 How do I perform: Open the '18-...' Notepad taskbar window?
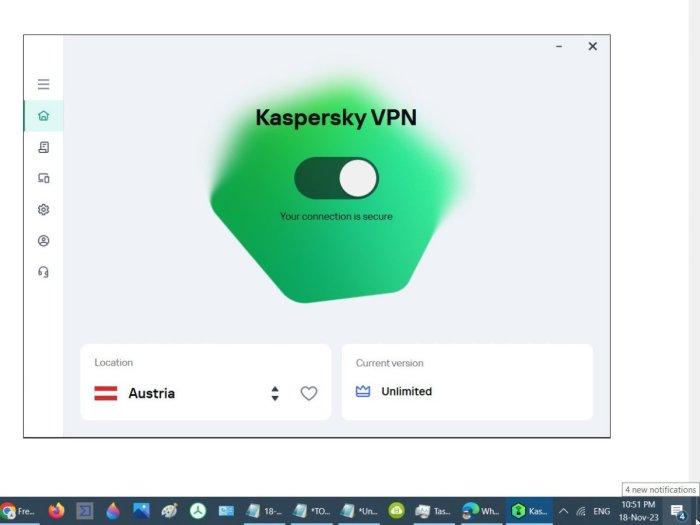click(264, 511)
